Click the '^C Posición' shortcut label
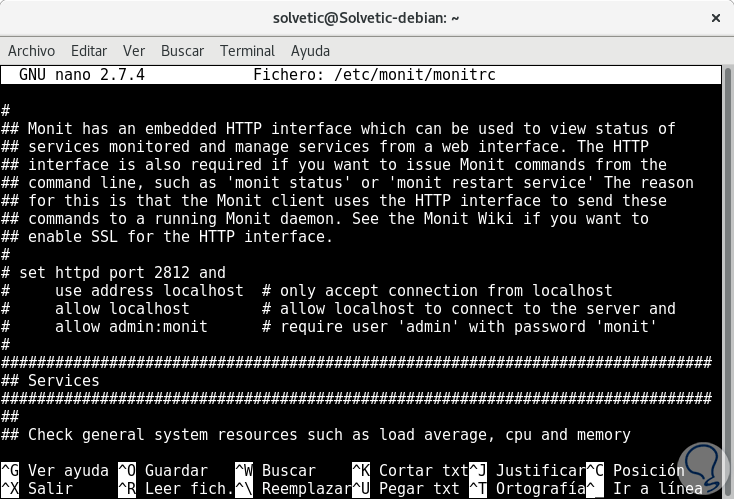This screenshot has height=499, width=734. [635, 470]
